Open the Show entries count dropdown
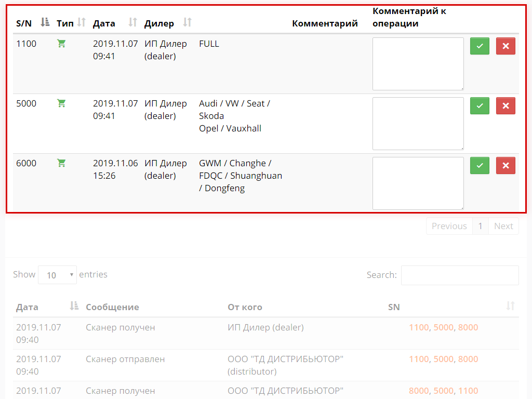Screen dimensions: 532x399 [57, 275]
